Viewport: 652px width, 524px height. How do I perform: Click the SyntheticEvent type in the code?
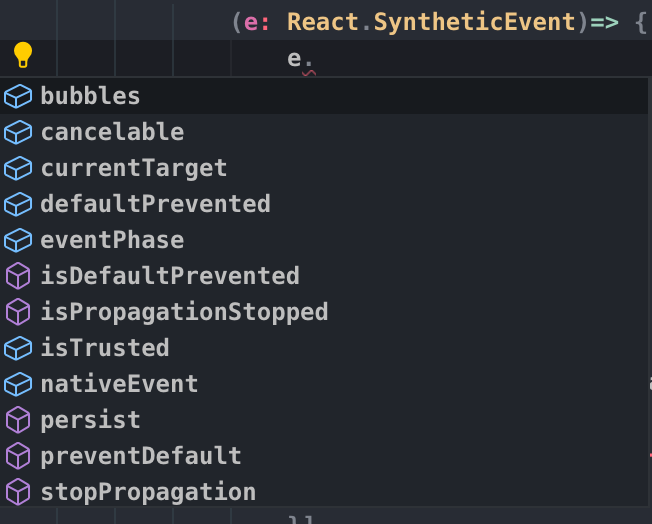[474, 21]
